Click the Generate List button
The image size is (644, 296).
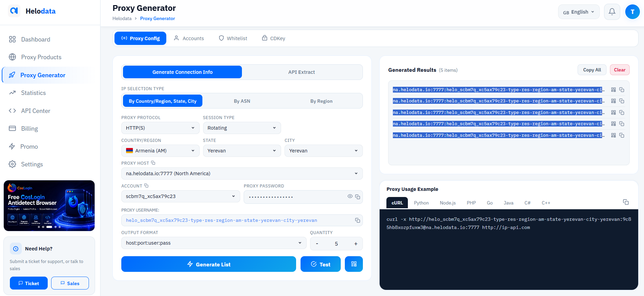click(x=209, y=264)
